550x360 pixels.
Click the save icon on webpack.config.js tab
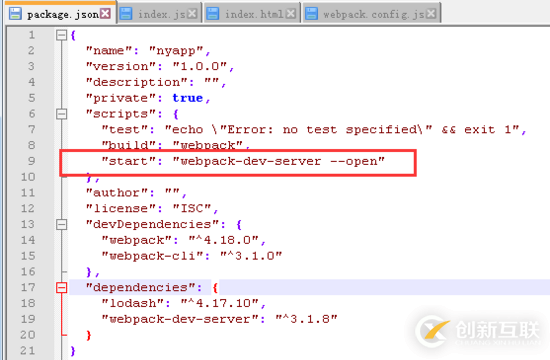(311, 14)
